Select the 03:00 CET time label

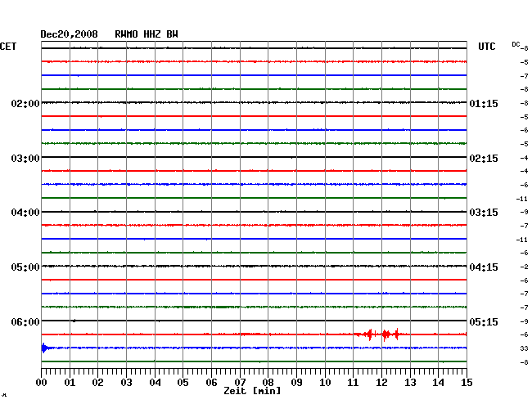click(25, 159)
